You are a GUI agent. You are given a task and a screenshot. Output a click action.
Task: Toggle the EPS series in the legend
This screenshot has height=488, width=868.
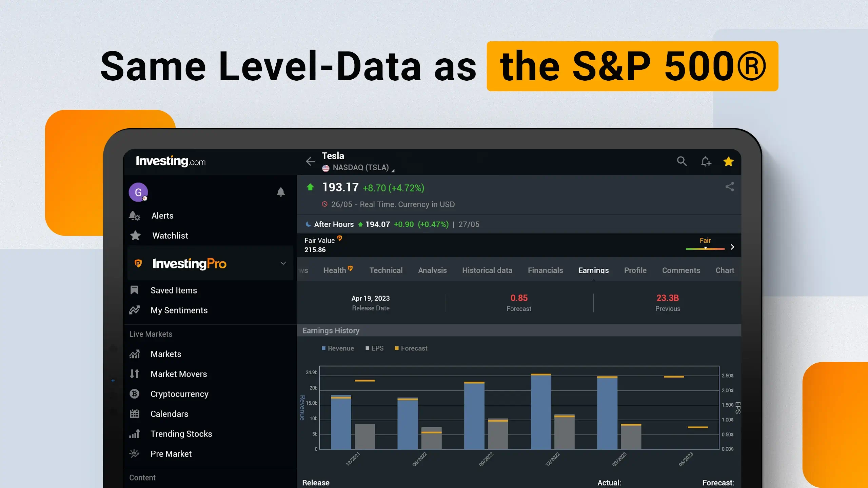coord(374,348)
